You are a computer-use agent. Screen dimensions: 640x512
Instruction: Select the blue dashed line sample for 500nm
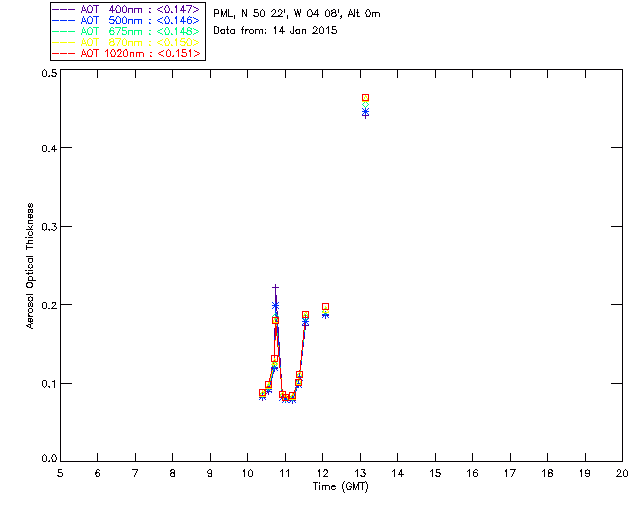pos(64,20)
